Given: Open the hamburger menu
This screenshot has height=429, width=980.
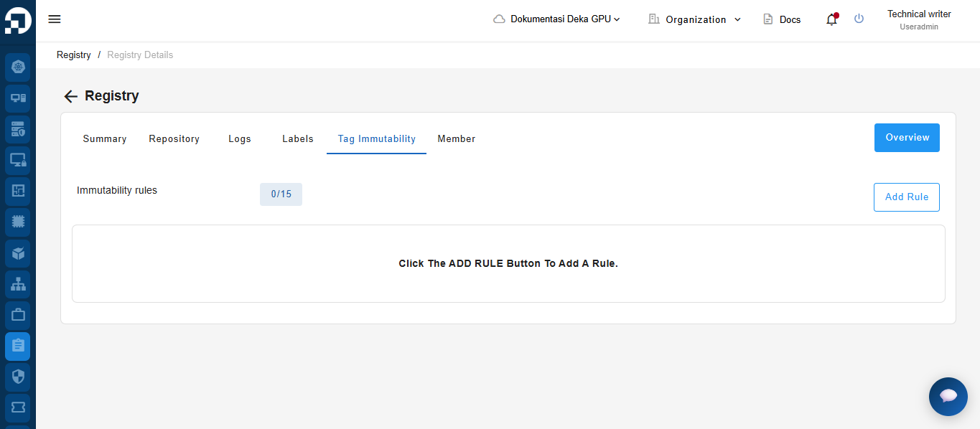Looking at the screenshot, I should (55, 19).
